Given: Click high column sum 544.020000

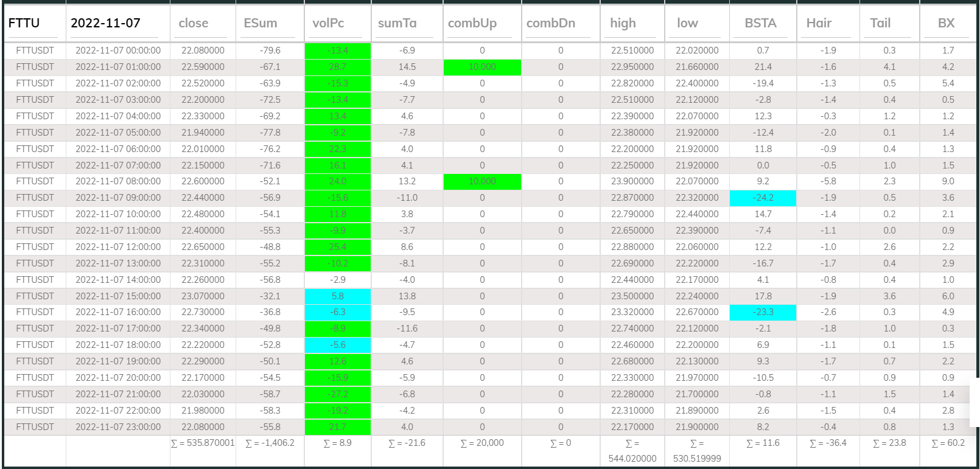Looking at the screenshot, I should coord(632,451).
